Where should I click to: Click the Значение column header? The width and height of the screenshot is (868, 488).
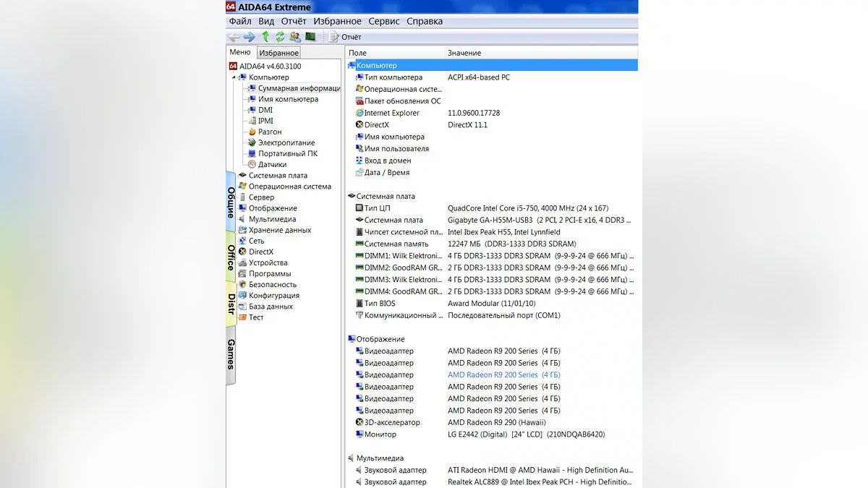(464, 53)
